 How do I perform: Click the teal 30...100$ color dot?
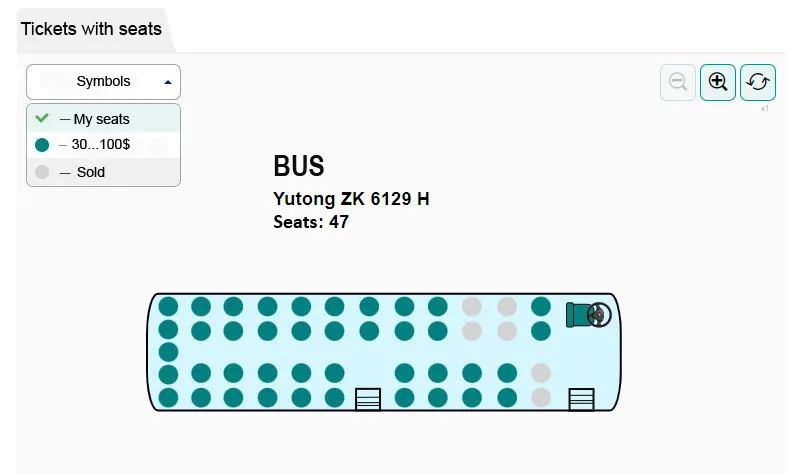click(42, 145)
